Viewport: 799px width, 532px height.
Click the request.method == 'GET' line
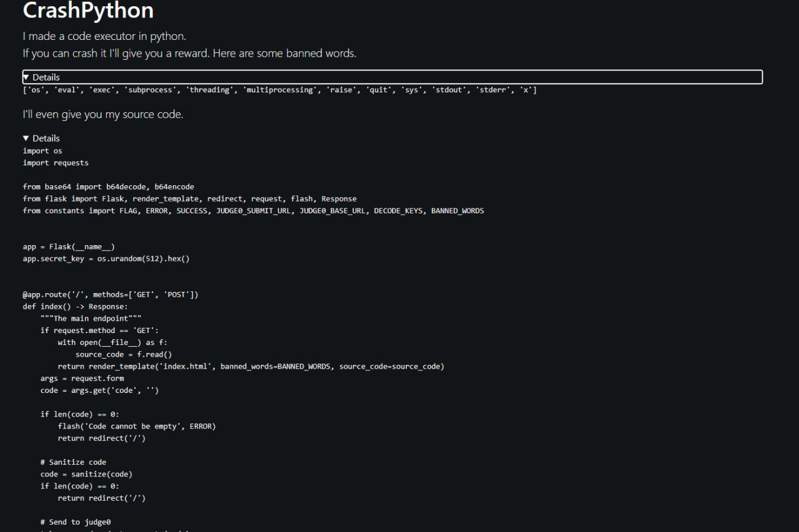pos(100,331)
